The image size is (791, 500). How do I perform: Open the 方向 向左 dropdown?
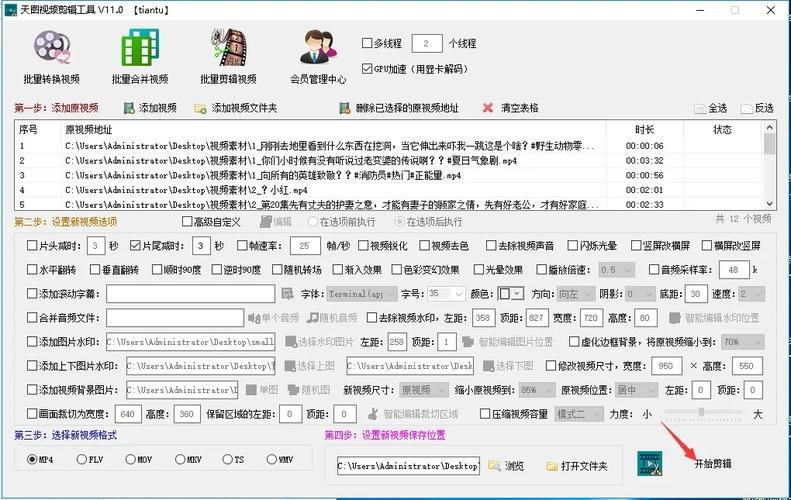pos(576,294)
